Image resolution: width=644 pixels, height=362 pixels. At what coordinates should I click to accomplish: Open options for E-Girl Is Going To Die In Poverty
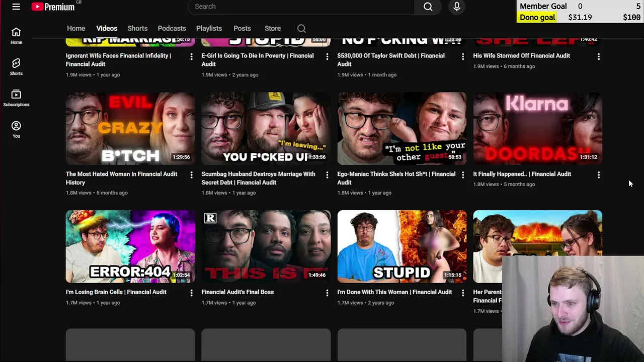point(327,57)
